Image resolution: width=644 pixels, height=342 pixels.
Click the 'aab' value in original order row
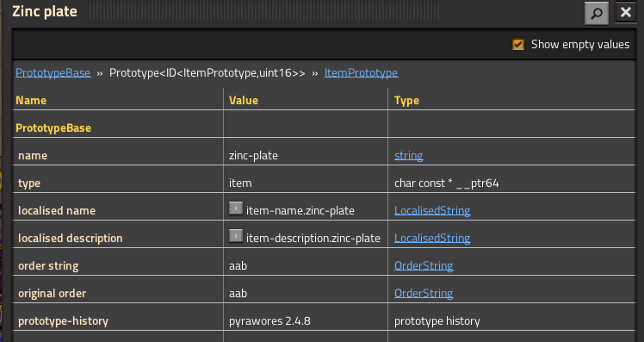pyautogui.click(x=238, y=293)
